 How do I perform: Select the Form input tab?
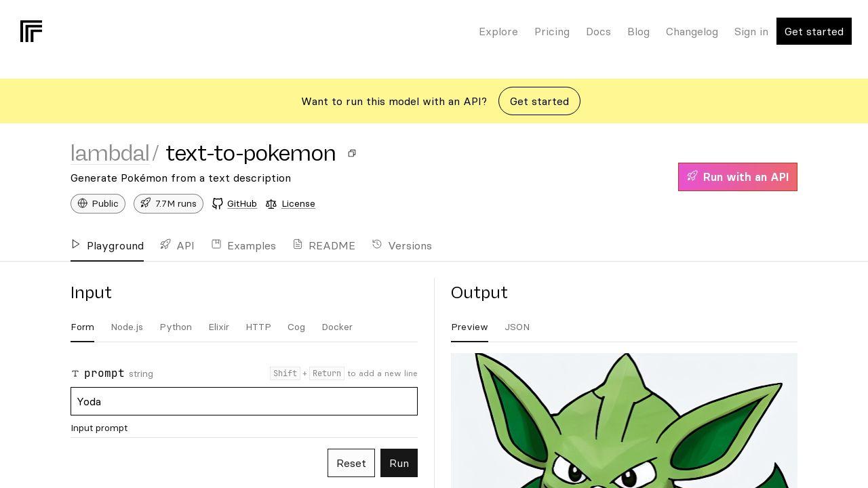[x=83, y=327]
